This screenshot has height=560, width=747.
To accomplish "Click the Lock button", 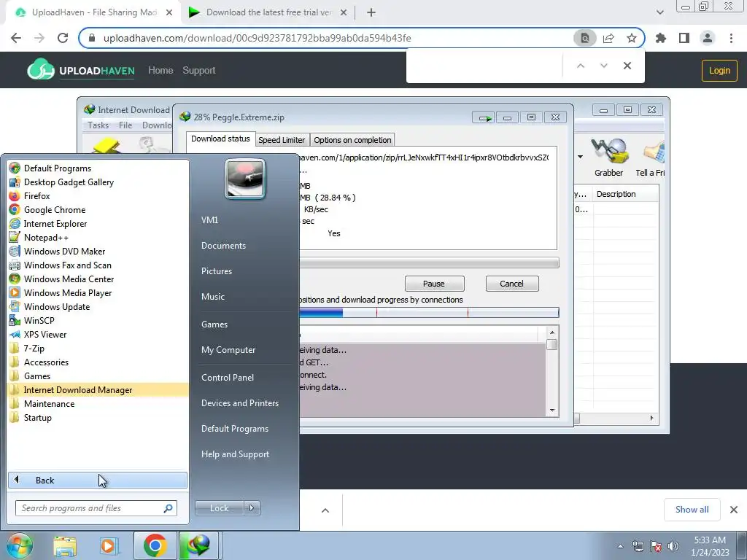I will [219, 508].
